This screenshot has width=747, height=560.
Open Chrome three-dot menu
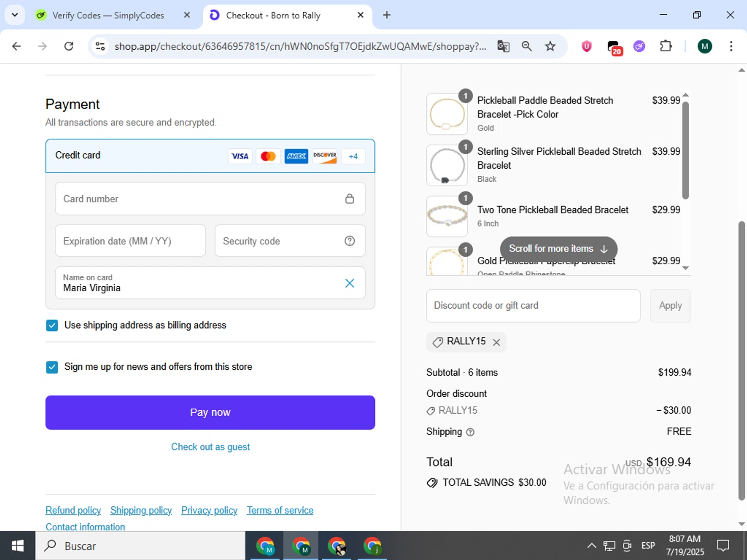coord(731,46)
